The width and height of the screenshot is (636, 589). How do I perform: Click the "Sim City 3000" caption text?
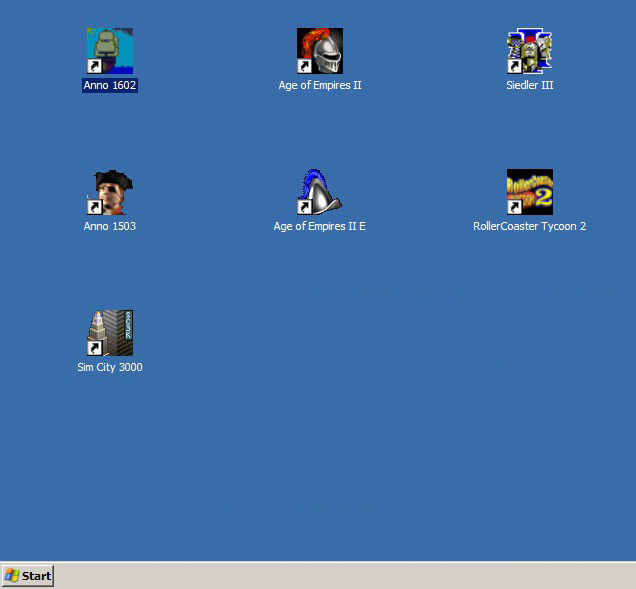pyautogui.click(x=110, y=368)
